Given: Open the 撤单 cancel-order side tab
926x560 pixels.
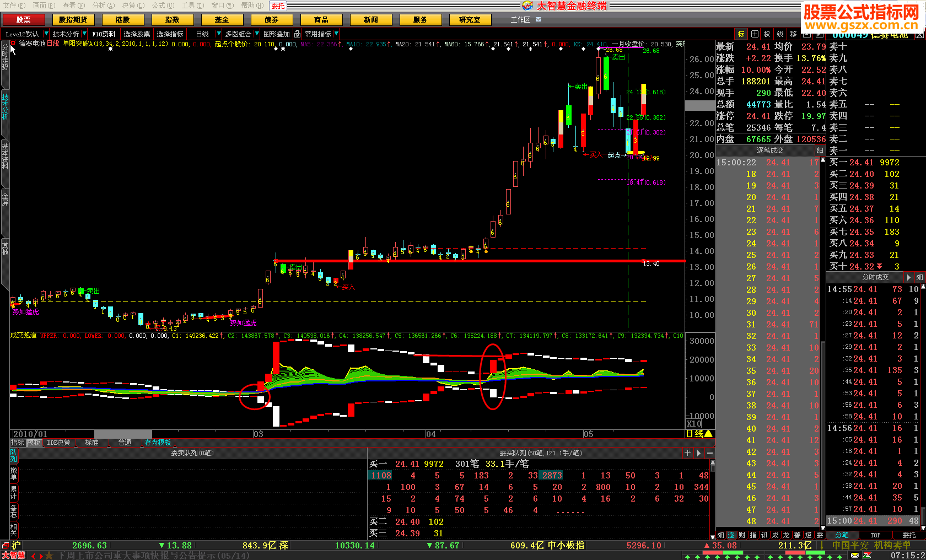Looking at the screenshot, I should [x=14, y=473].
